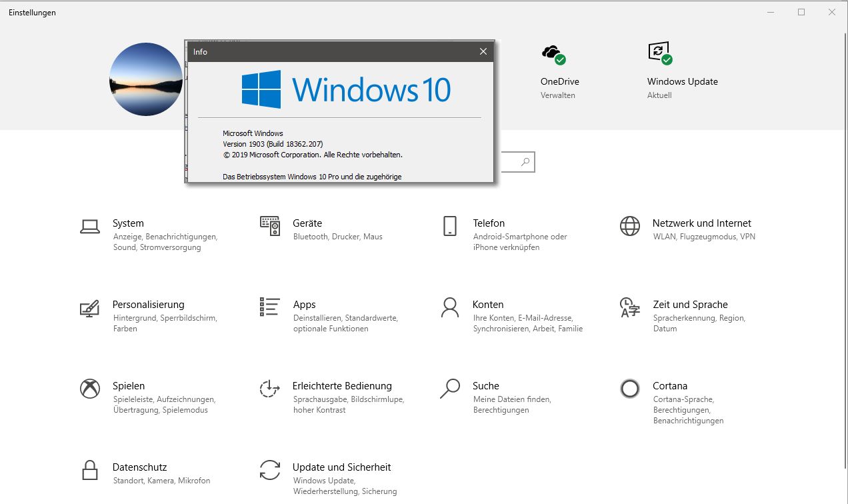Open the Apps category heading
This screenshot has height=504, width=848.
[305, 305]
